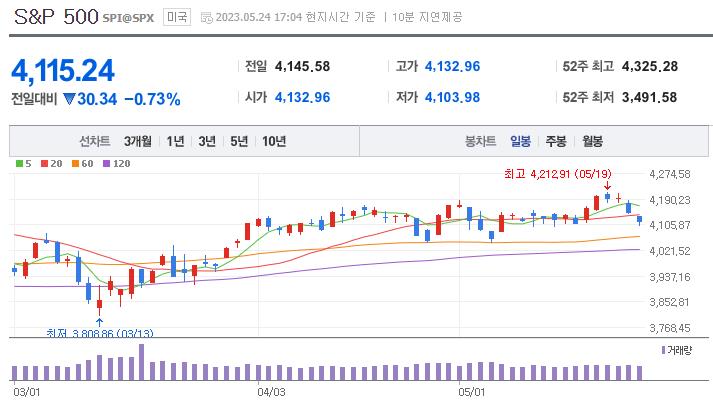Viewport: 713px width, 405px height.
Task: Click the 최저 3,808.86 (03/13) annotation
Action: [x=100, y=333]
